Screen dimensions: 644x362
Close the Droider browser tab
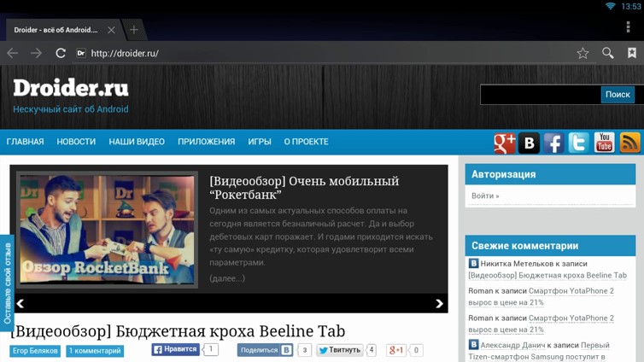click(x=111, y=30)
